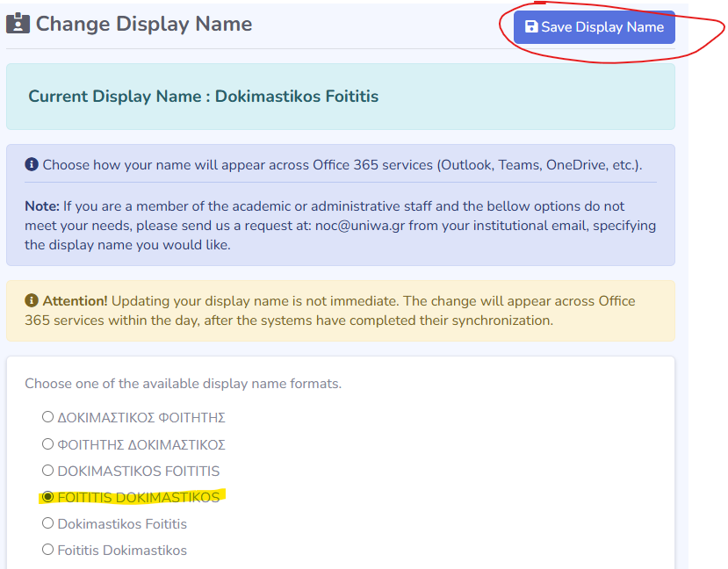The height and width of the screenshot is (569, 728).
Task: Click the Change Display Name heading
Action: pos(144,24)
